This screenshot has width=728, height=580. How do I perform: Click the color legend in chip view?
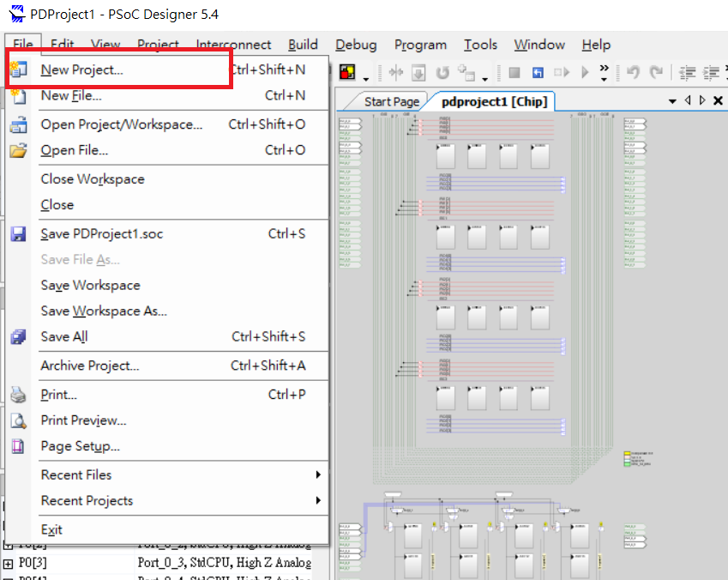point(638,458)
